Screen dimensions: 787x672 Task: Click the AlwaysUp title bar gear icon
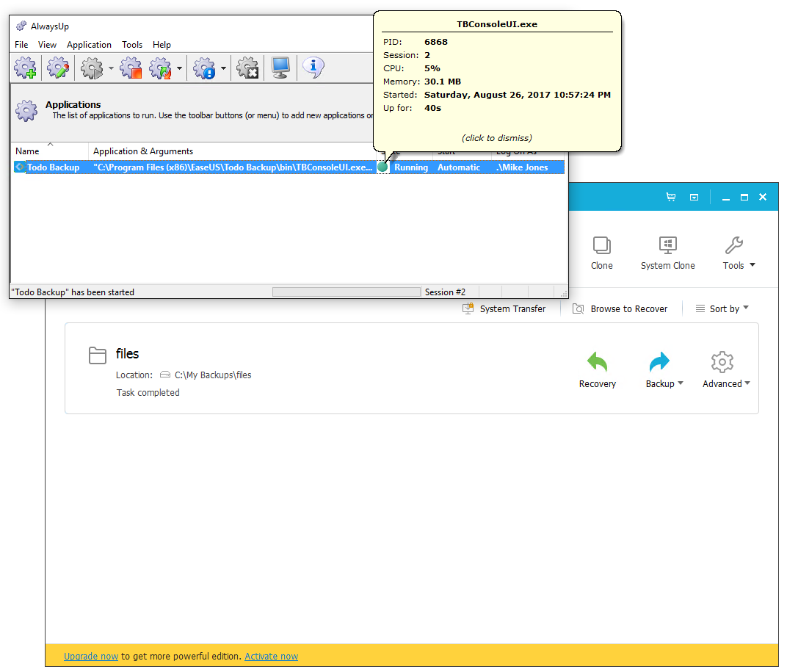tap(21, 26)
